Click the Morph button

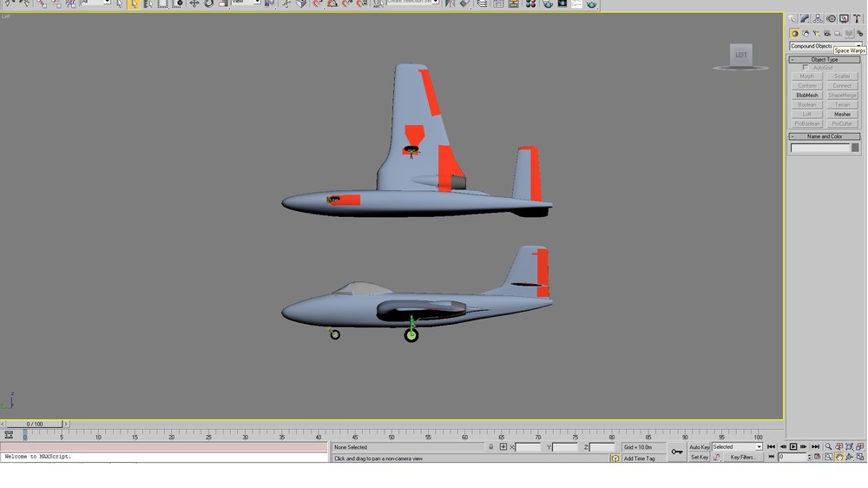pyautogui.click(x=807, y=76)
